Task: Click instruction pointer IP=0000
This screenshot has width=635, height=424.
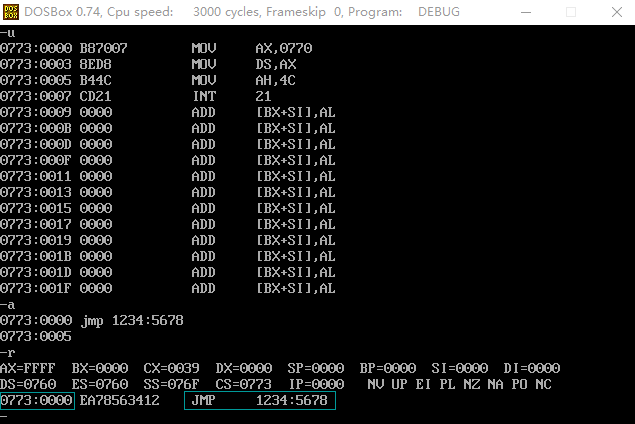Action: (316, 384)
